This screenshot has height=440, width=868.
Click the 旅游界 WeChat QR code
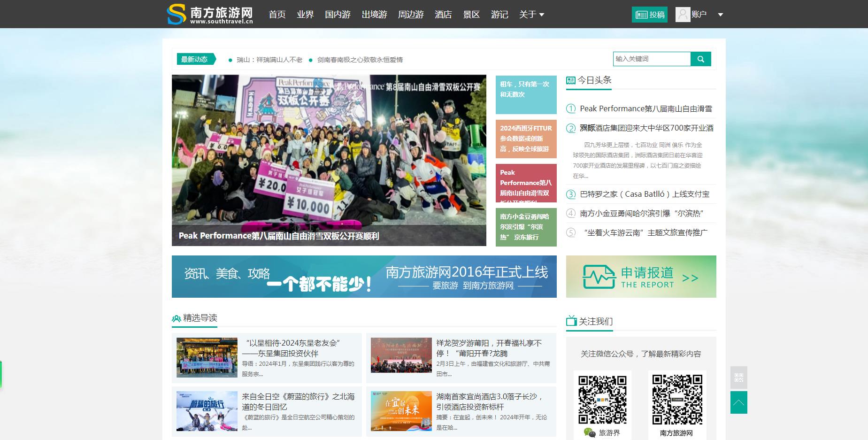[x=602, y=399]
